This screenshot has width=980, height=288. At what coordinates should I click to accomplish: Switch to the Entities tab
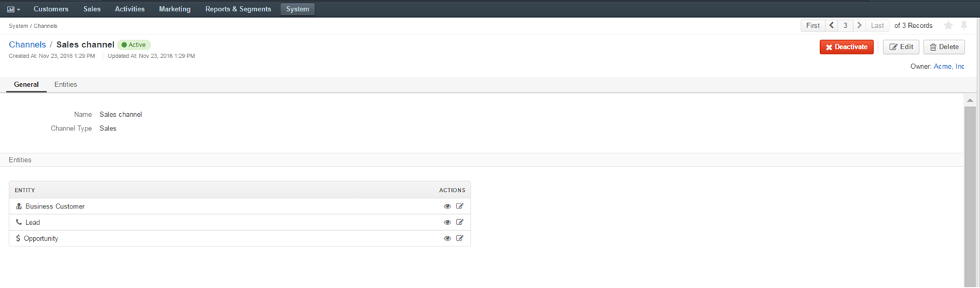coord(66,85)
